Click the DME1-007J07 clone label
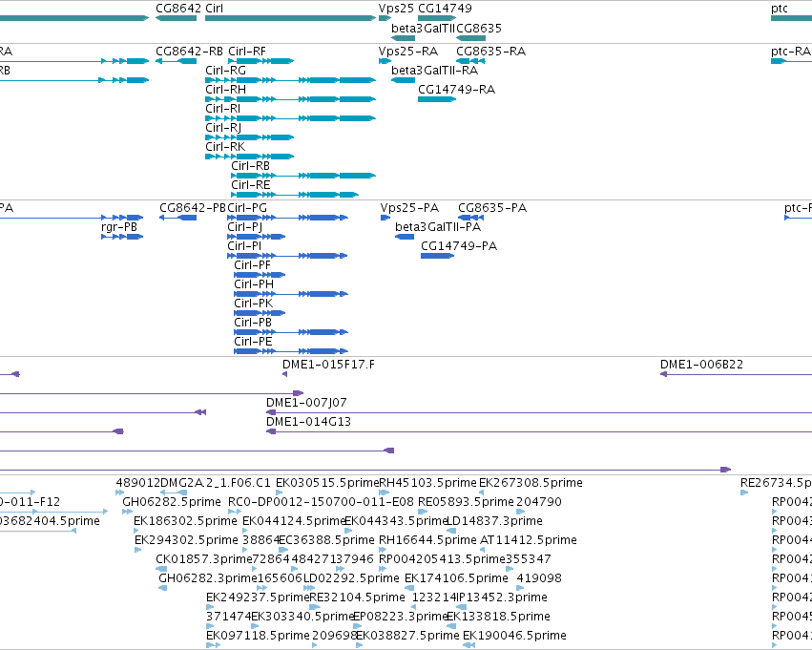The image size is (812, 650). (306, 403)
